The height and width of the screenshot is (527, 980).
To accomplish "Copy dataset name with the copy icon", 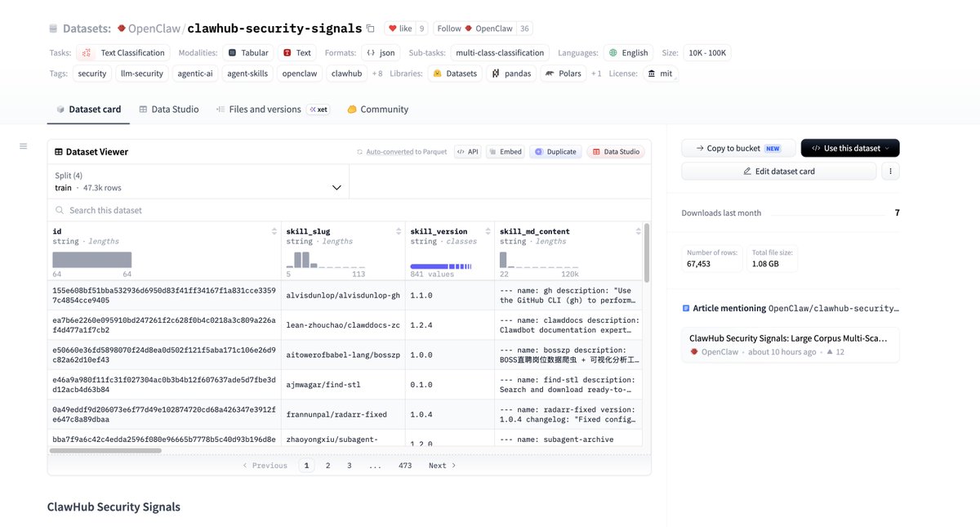I will click(370, 28).
